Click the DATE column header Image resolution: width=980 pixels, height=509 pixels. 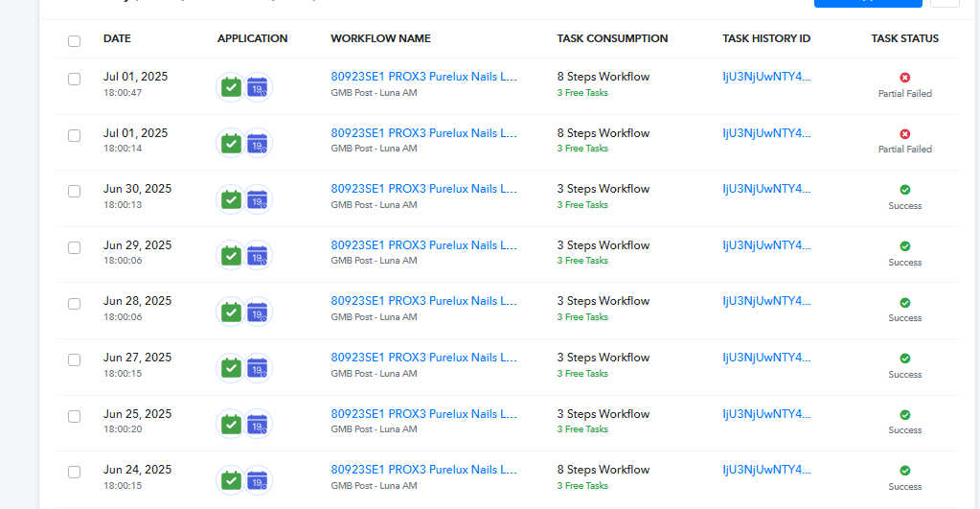click(x=117, y=38)
